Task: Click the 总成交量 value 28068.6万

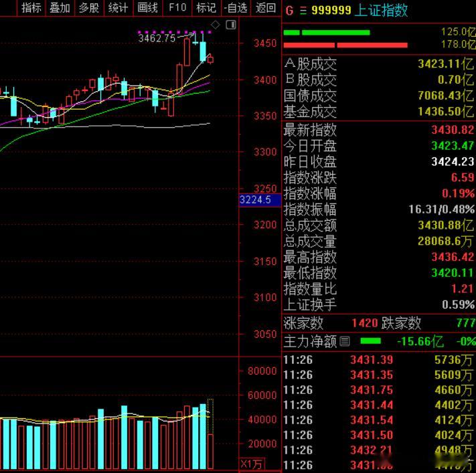Action: 446,241
